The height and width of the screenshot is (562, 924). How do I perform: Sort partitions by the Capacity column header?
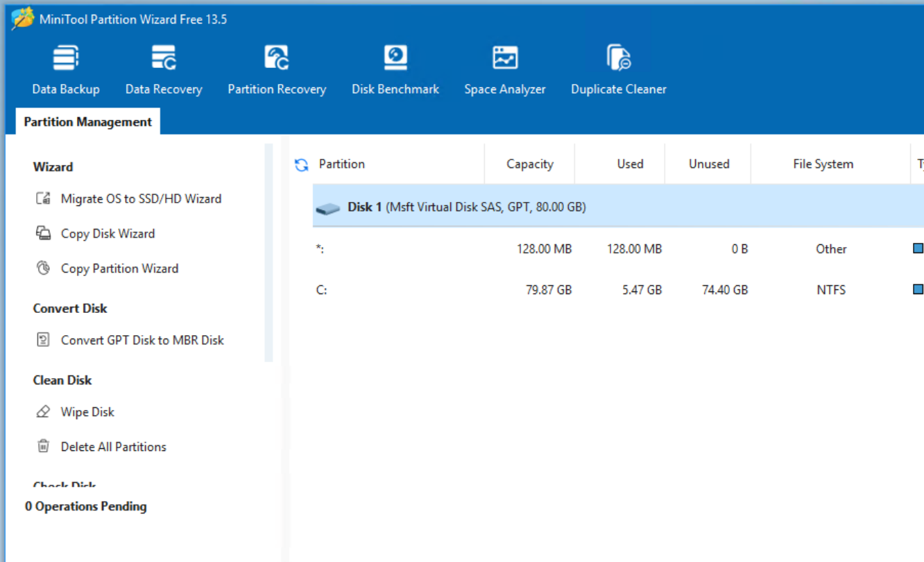529,163
